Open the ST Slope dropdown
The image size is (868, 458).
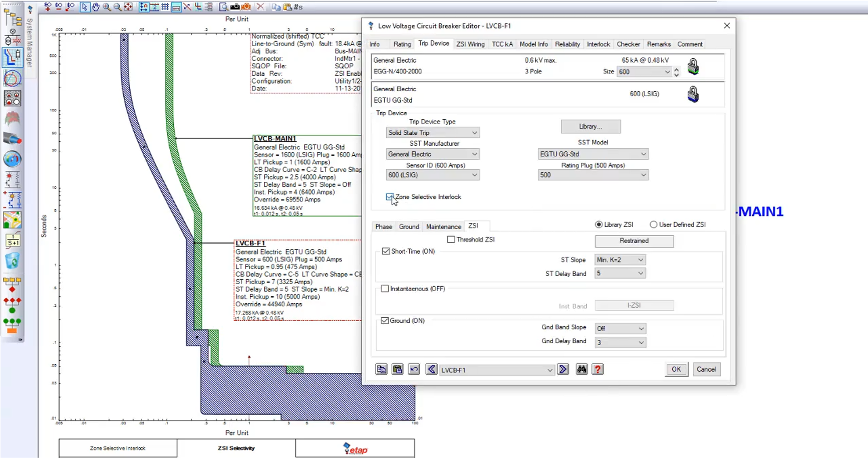click(620, 260)
